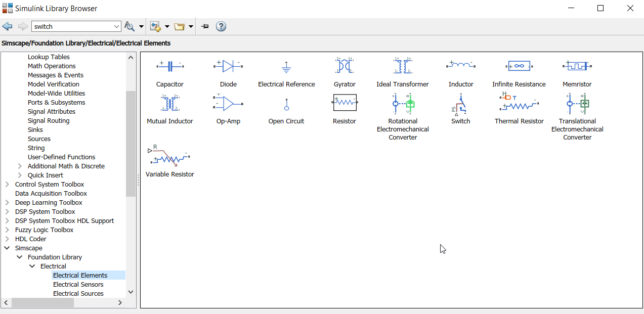Screen dimensions: 644x314
Task: Expand the Control System Toolbox node
Action: pos(7,184)
